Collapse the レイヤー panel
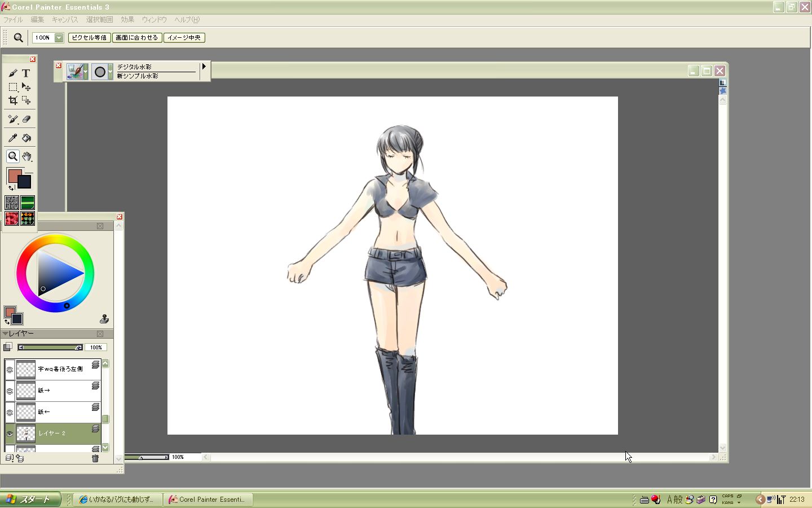 coord(5,334)
